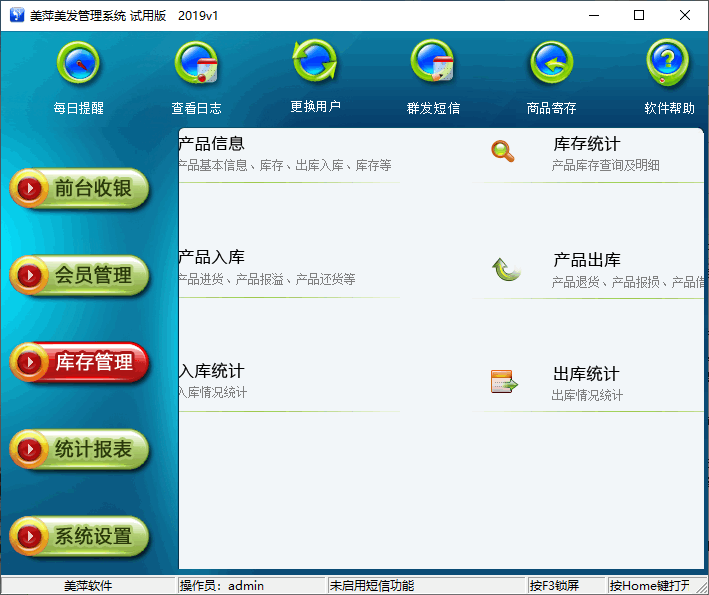Image resolution: width=709 pixels, height=595 pixels.
Task: Open the 产品入库 module title
Action: click(212, 257)
